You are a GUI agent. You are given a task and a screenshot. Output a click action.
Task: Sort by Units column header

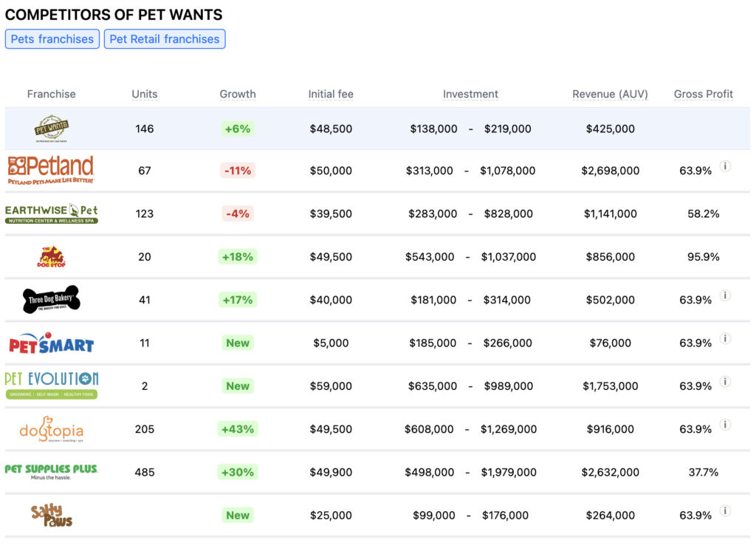point(145,94)
